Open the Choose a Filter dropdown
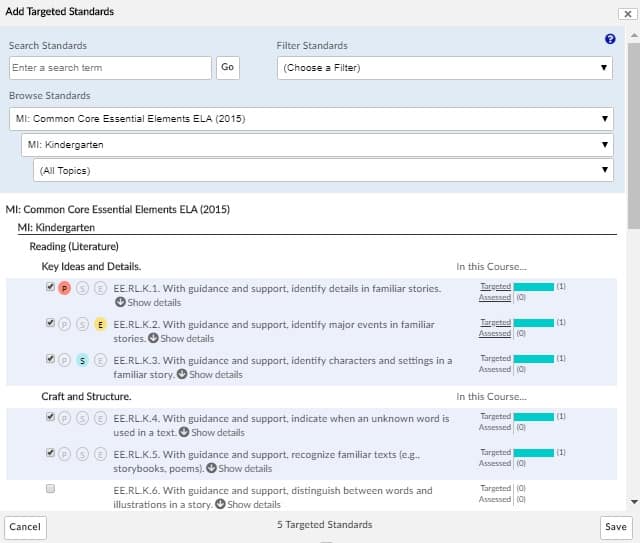The image size is (640, 543). pyautogui.click(x=444, y=68)
